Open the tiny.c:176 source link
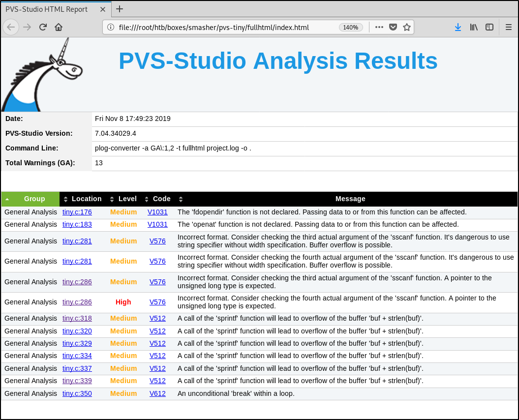 (x=77, y=212)
